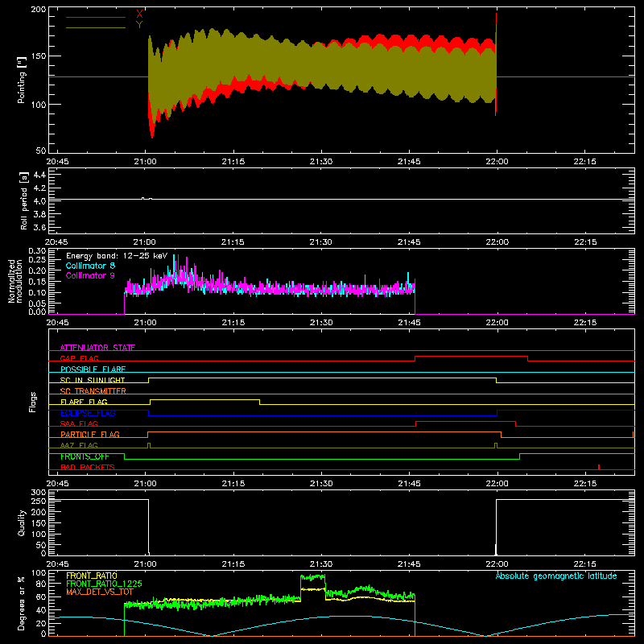Click the SC_IN_SUNLIGHT flag label

pyautogui.click(x=93, y=380)
